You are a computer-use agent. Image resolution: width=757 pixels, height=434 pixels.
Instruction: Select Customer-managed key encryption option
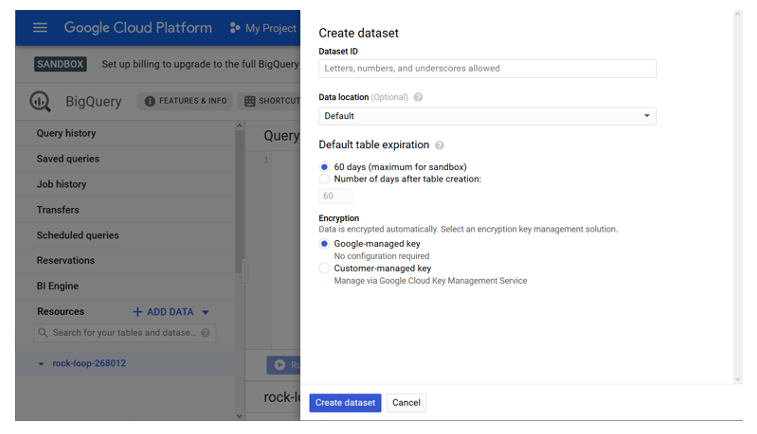tap(324, 268)
